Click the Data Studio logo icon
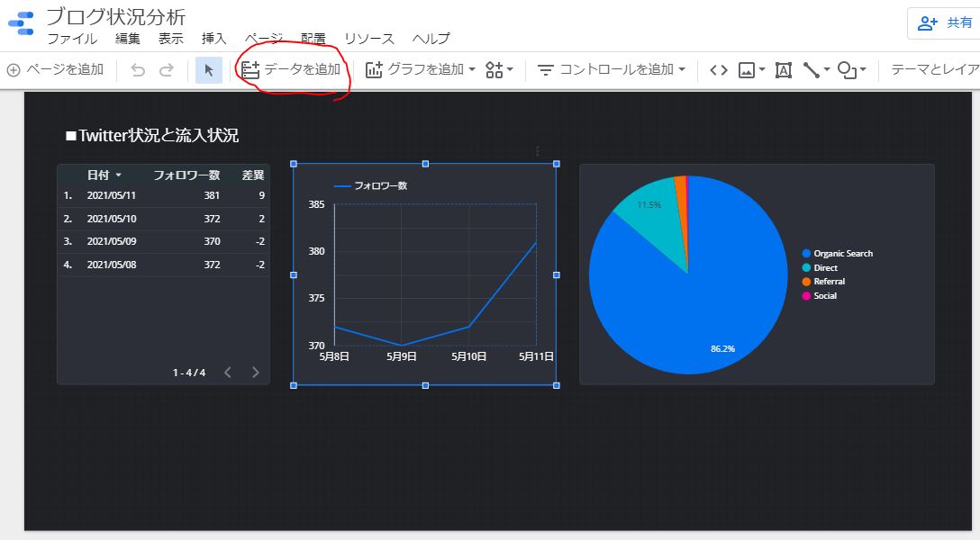The image size is (980, 540). tap(22, 24)
